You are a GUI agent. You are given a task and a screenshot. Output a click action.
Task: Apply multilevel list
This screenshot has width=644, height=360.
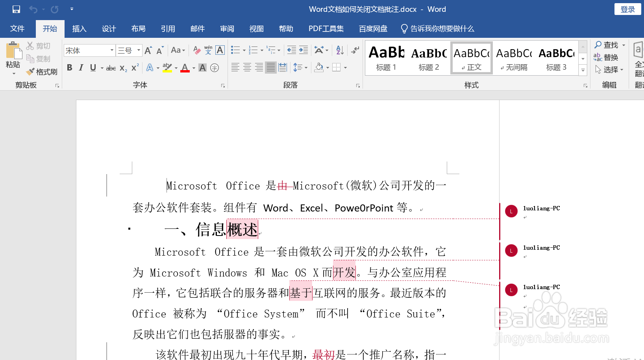click(271, 50)
